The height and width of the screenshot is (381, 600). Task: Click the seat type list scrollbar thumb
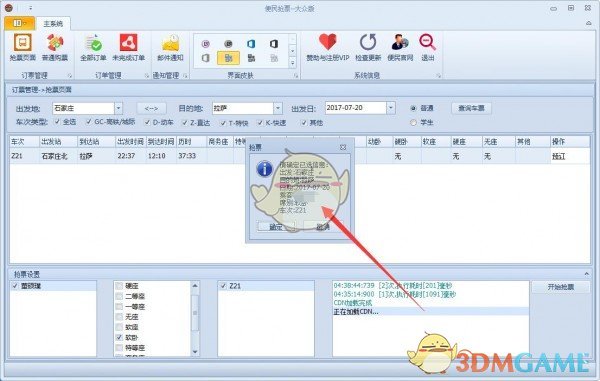coord(195,313)
